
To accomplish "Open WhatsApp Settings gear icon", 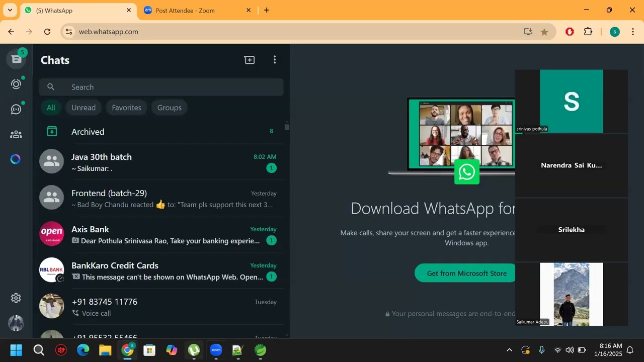I will pyautogui.click(x=16, y=298).
